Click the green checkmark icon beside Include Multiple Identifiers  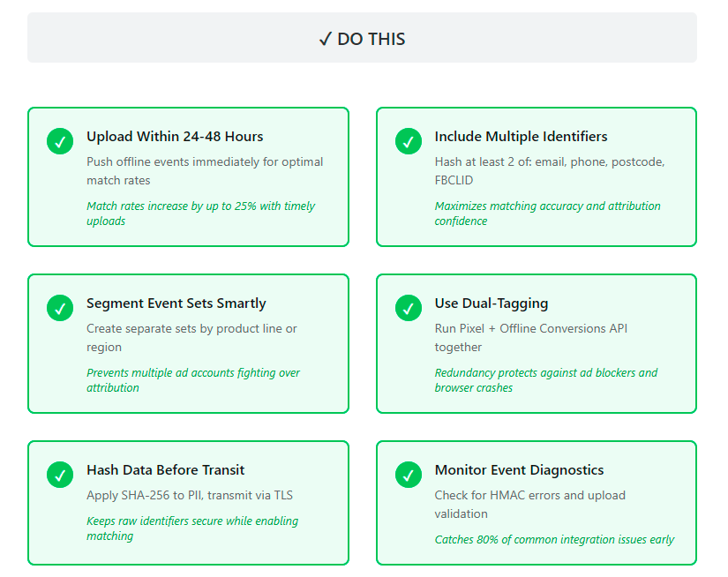(x=408, y=141)
